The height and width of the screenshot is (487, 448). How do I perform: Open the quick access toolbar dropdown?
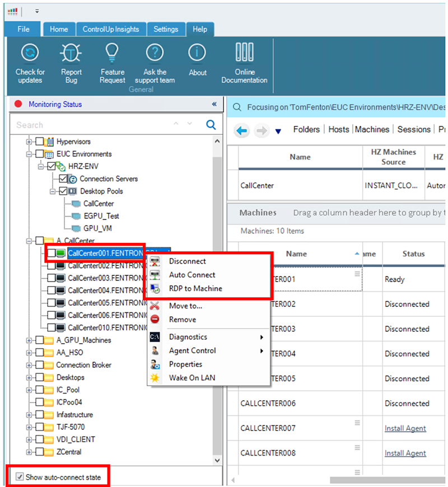click(37, 12)
